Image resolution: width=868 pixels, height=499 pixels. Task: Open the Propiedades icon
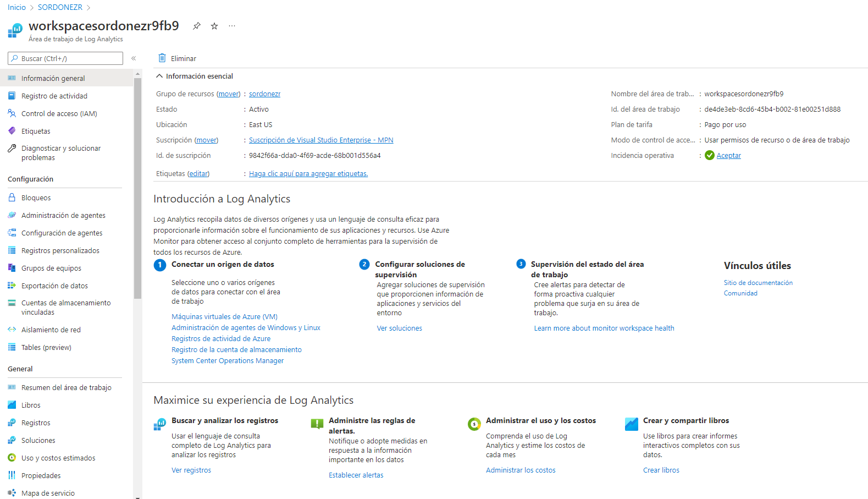(x=12, y=475)
